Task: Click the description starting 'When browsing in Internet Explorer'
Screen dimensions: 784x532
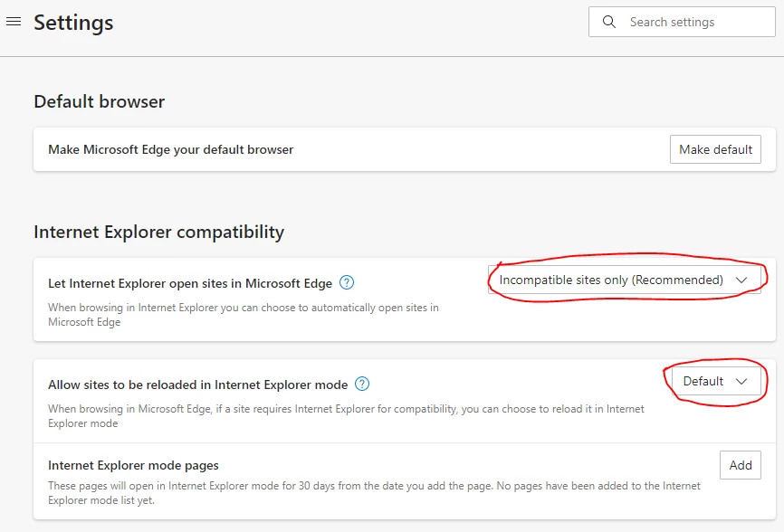Action: 244,315
